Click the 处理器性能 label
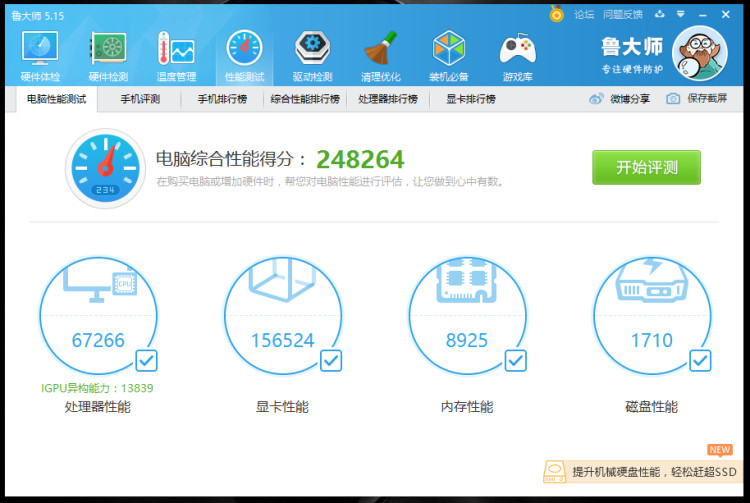Image resolution: width=750 pixels, height=503 pixels. point(98,407)
